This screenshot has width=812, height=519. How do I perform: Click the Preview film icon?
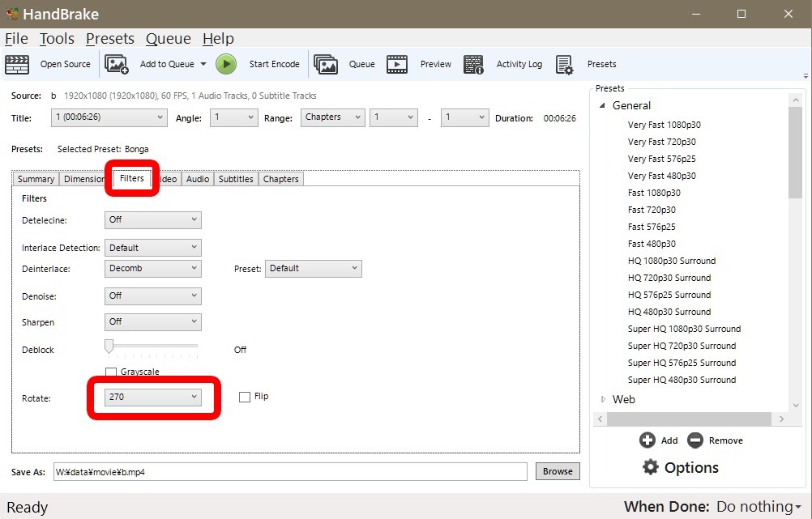click(397, 65)
